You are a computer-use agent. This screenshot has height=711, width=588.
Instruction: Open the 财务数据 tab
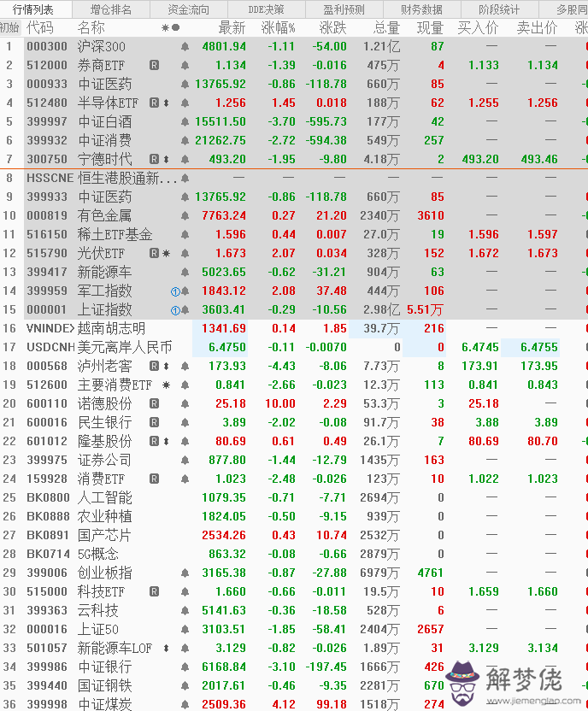coord(421,9)
